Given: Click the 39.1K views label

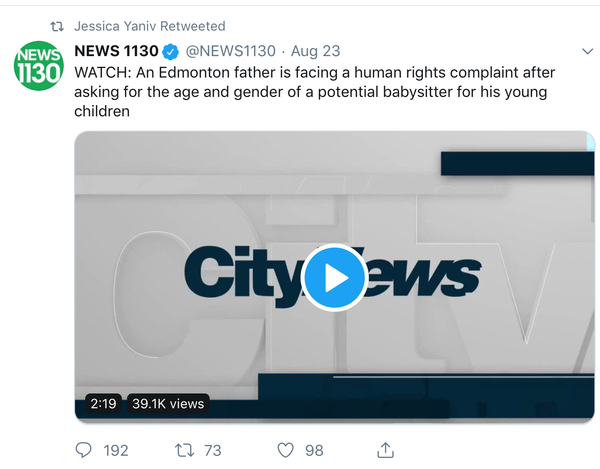Looking at the screenshot, I should 167,404.
